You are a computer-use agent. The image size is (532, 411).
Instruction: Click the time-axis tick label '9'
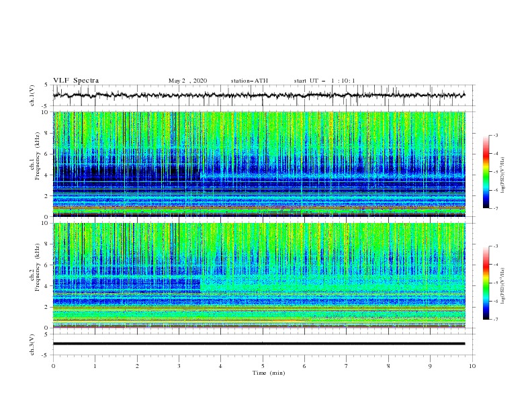(x=430, y=366)
